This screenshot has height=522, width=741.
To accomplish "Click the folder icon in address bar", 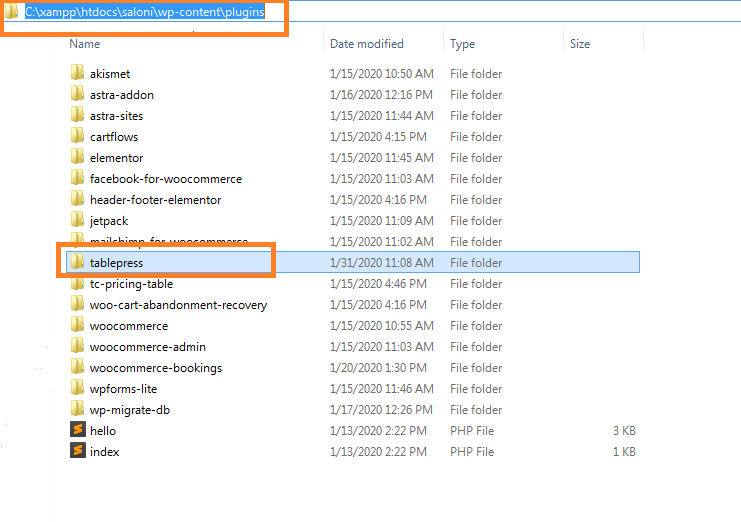I will click(x=12, y=11).
